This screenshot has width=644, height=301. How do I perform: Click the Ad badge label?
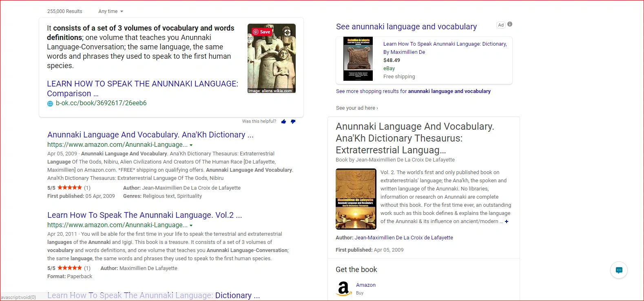tap(501, 25)
